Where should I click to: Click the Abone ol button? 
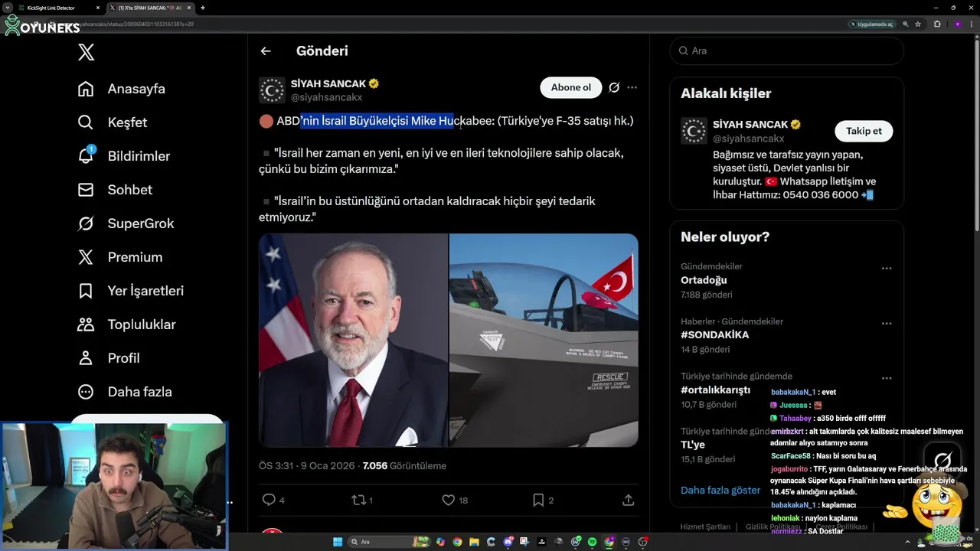pyautogui.click(x=571, y=87)
